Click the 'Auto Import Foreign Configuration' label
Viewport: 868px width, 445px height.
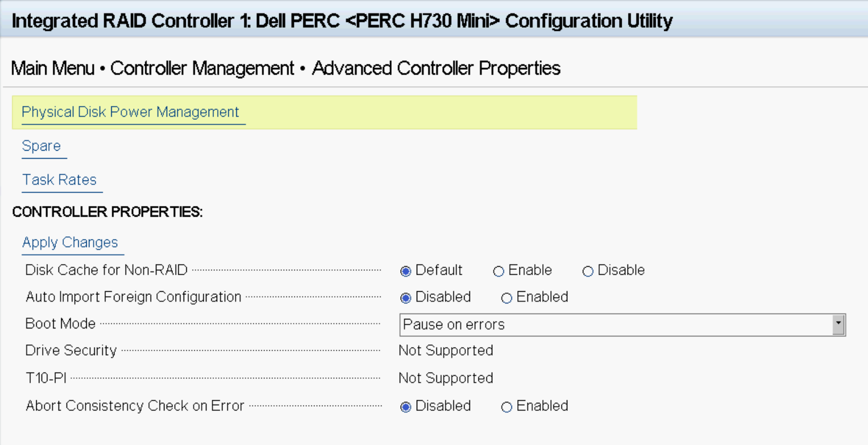point(134,297)
